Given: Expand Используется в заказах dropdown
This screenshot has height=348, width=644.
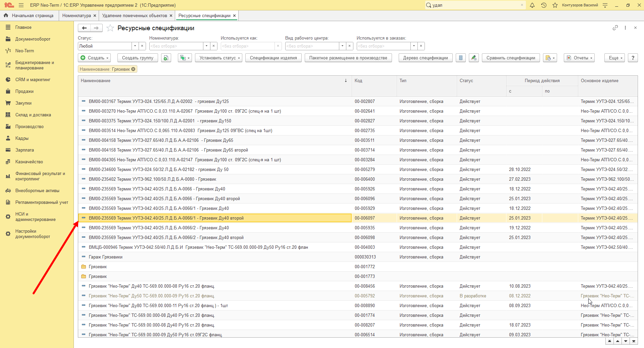Looking at the screenshot, I should [x=414, y=46].
